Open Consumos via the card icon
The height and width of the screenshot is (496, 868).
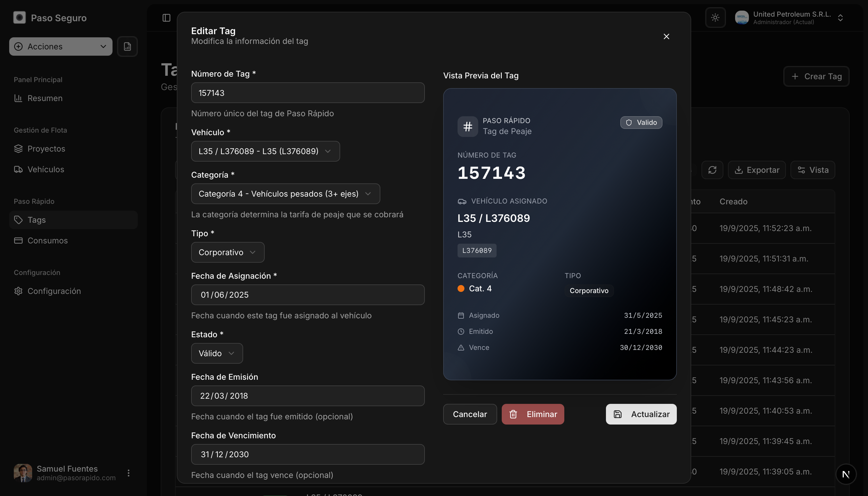pyautogui.click(x=19, y=240)
